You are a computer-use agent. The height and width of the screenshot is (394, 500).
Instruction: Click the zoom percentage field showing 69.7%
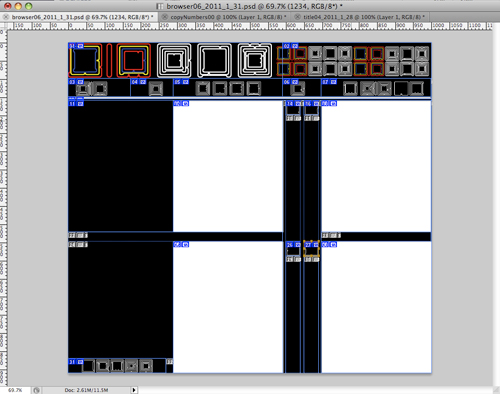[15, 390]
